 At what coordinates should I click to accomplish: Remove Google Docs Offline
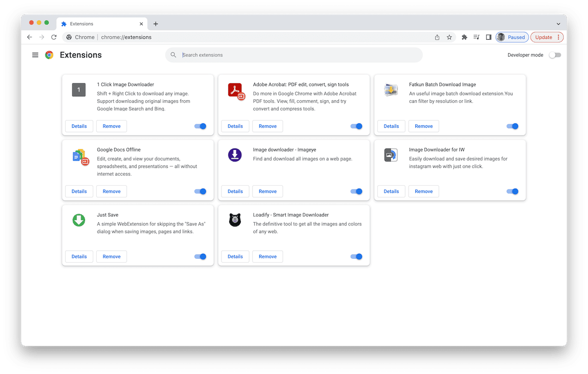[x=112, y=192]
